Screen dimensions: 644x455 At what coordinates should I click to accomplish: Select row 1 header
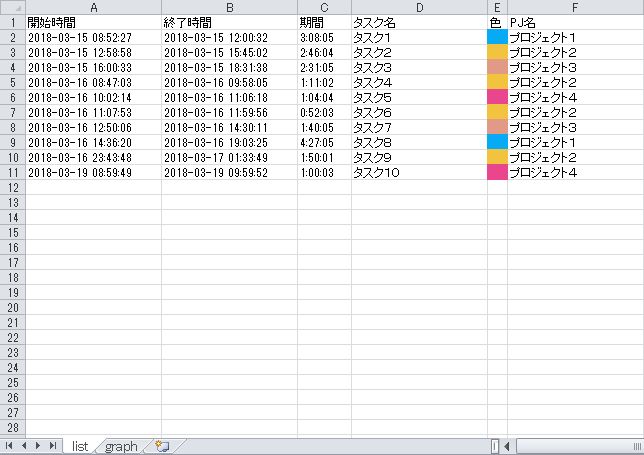(x=13, y=23)
